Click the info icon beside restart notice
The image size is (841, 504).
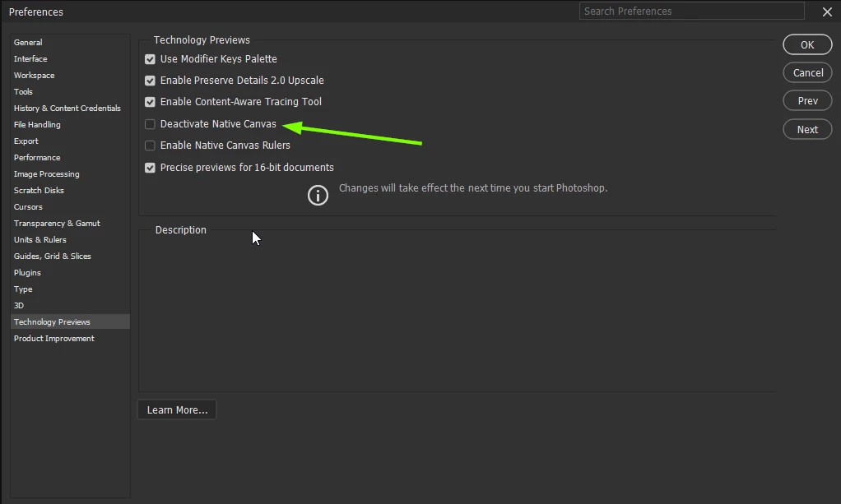[x=318, y=195]
